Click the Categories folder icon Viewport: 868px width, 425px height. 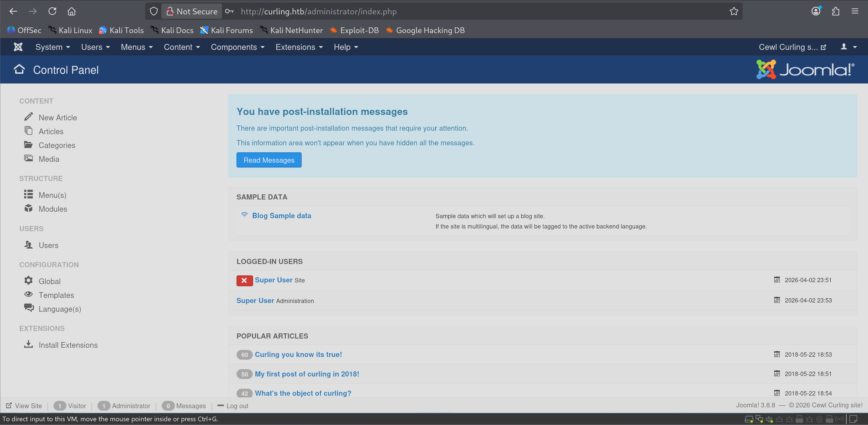29,145
